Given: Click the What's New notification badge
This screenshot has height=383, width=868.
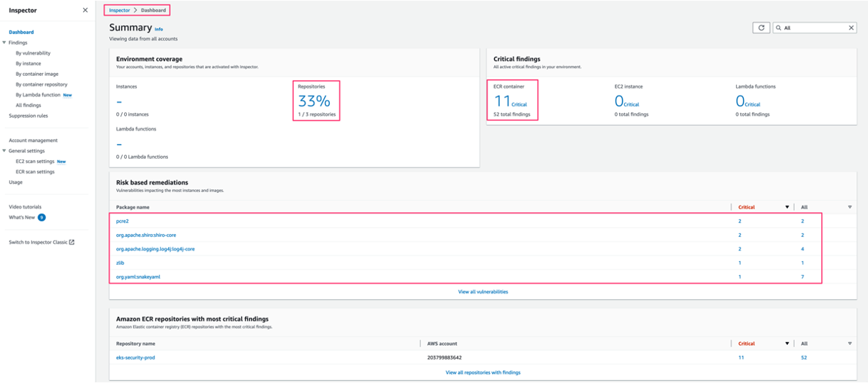Looking at the screenshot, I should [x=42, y=218].
